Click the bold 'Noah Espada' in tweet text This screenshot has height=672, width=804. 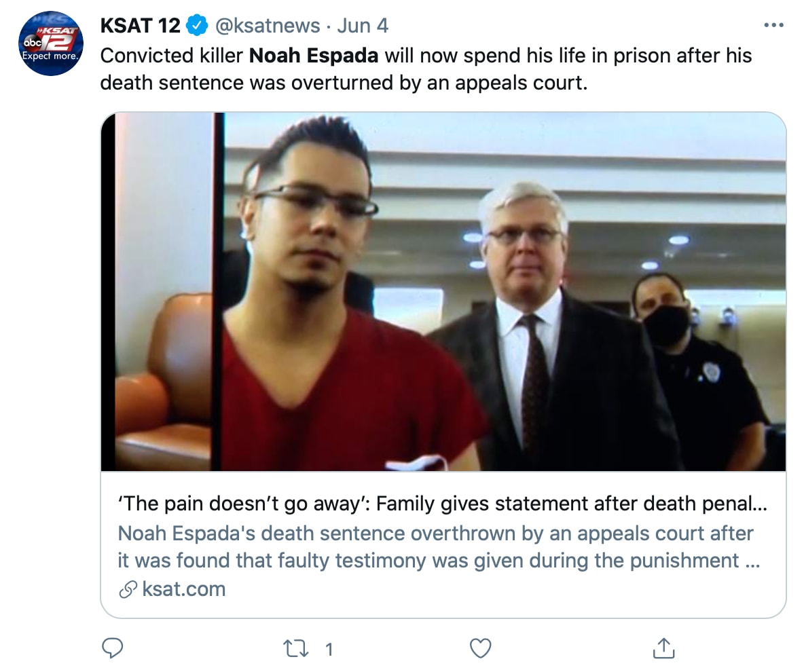314,55
